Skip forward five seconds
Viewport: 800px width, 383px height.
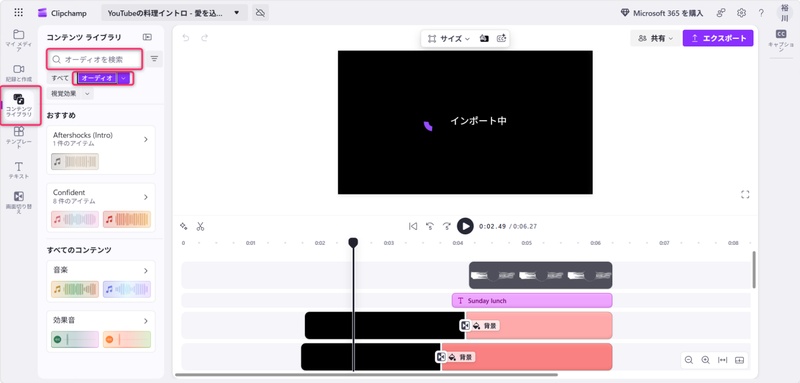coord(447,226)
